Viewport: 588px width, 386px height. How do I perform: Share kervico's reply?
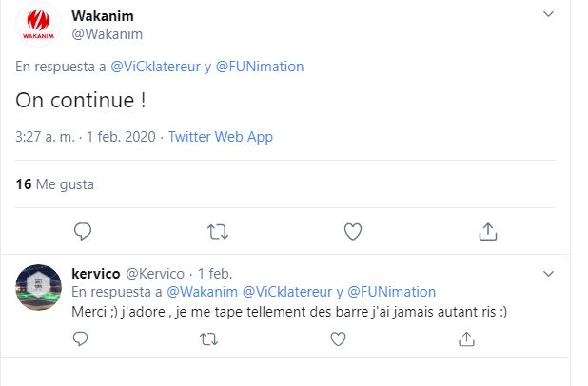tap(466, 338)
